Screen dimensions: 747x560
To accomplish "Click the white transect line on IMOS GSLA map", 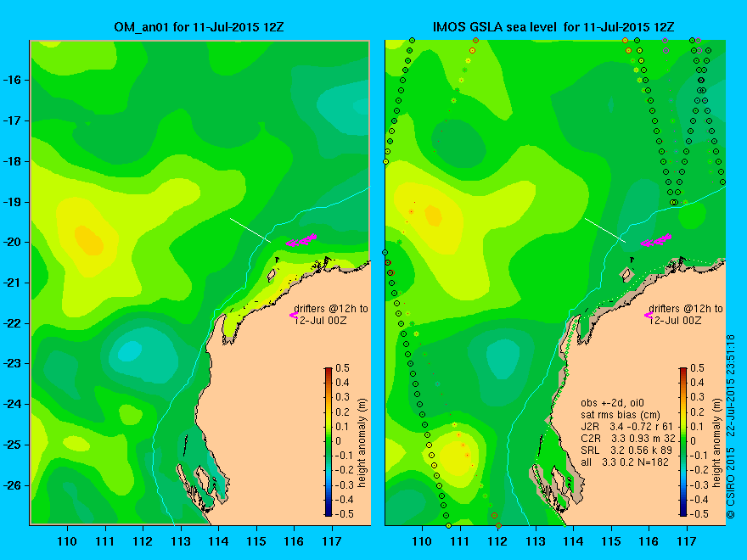I will coord(605,231).
